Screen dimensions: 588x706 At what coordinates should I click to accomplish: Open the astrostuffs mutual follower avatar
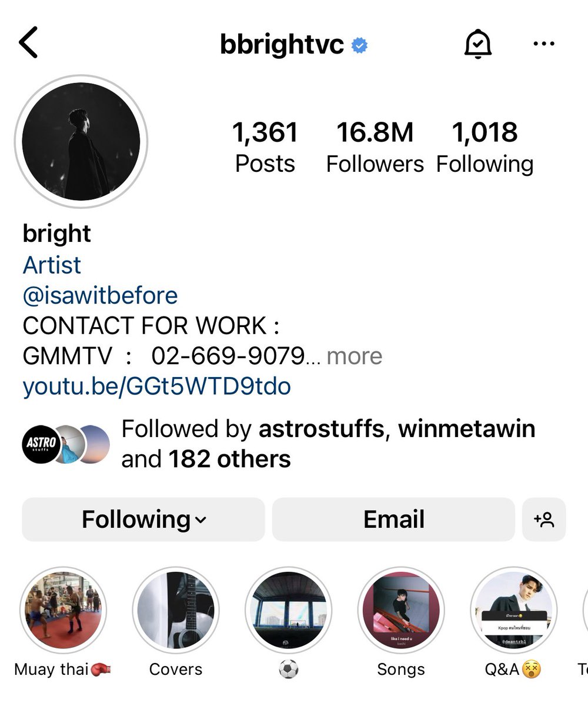42,444
